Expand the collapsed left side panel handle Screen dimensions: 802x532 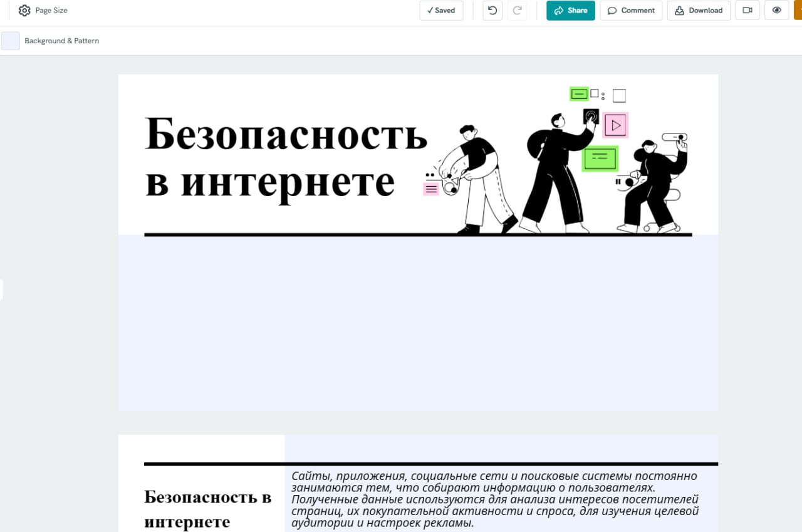[x=2, y=289]
